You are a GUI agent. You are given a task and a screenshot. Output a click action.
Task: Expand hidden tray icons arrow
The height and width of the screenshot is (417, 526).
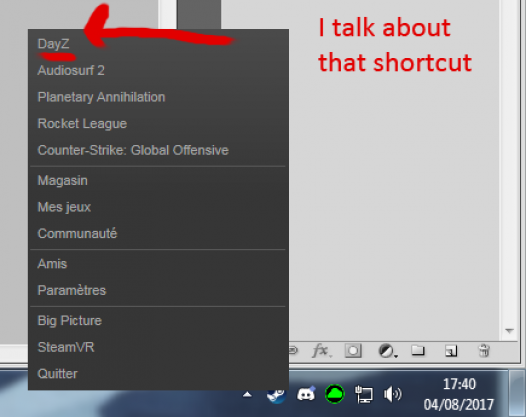coord(247,395)
